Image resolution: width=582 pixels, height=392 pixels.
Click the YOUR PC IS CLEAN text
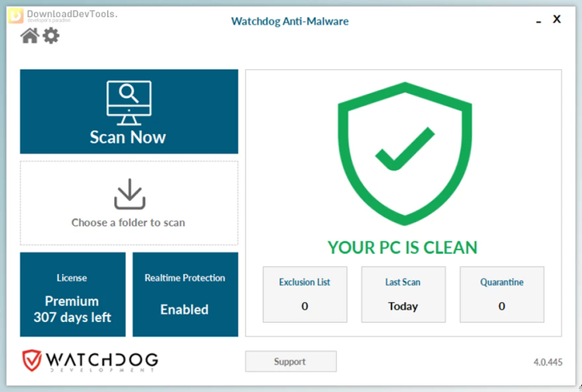point(402,248)
